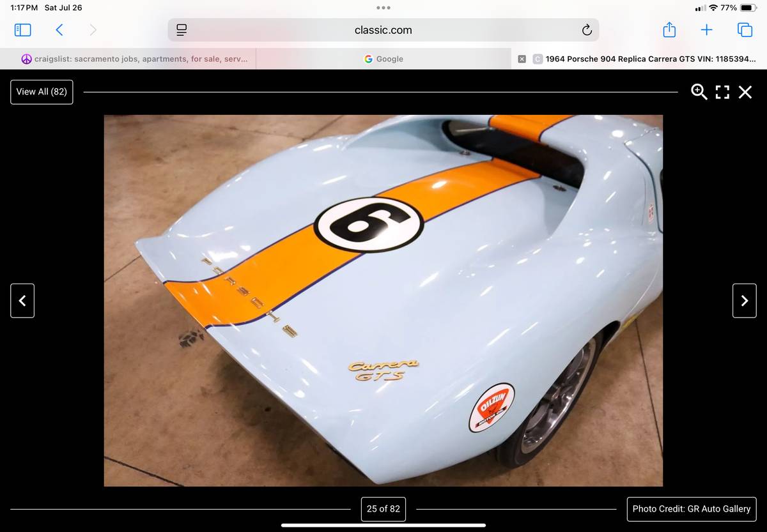Click the 25 of 82 counter
Viewport: 767px width, 532px height.
(383, 509)
